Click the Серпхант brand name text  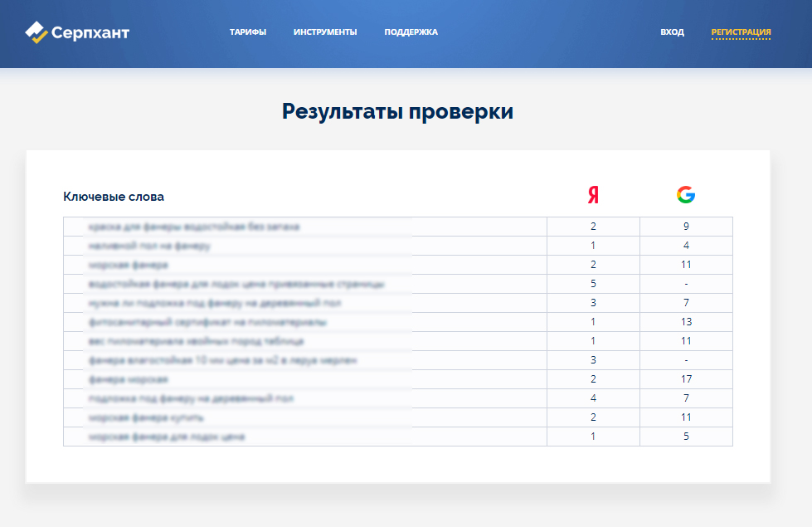click(90, 33)
